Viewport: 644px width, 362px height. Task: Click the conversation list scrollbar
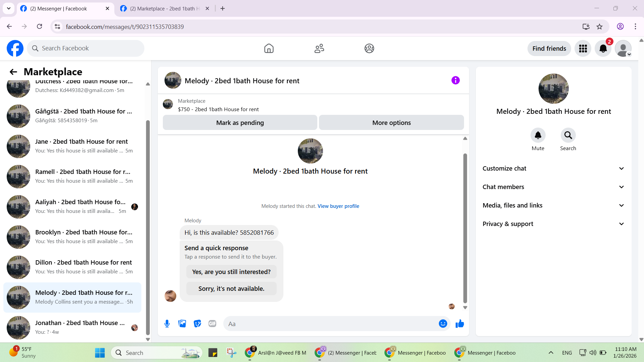pyautogui.click(x=148, y=228)
